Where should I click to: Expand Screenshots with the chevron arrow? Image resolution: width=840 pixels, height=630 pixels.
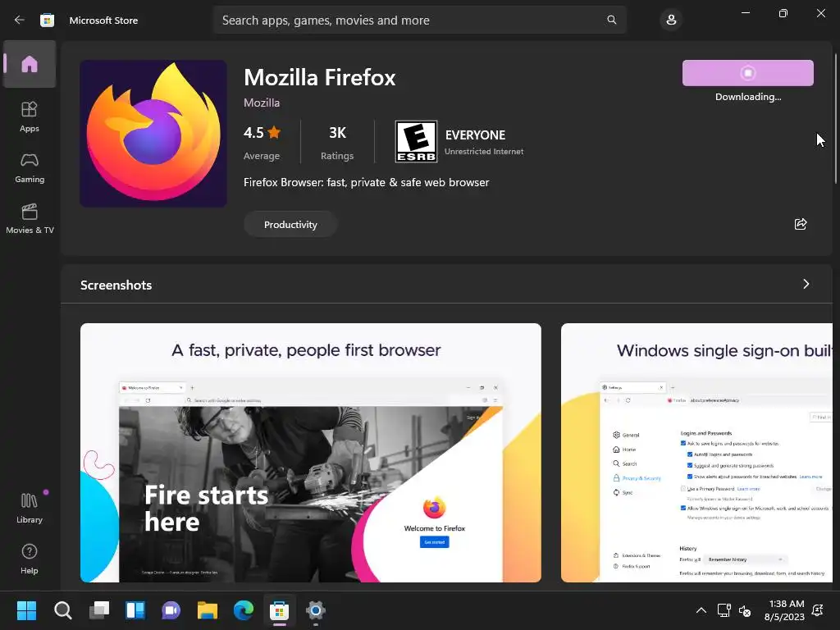point(806,284)
